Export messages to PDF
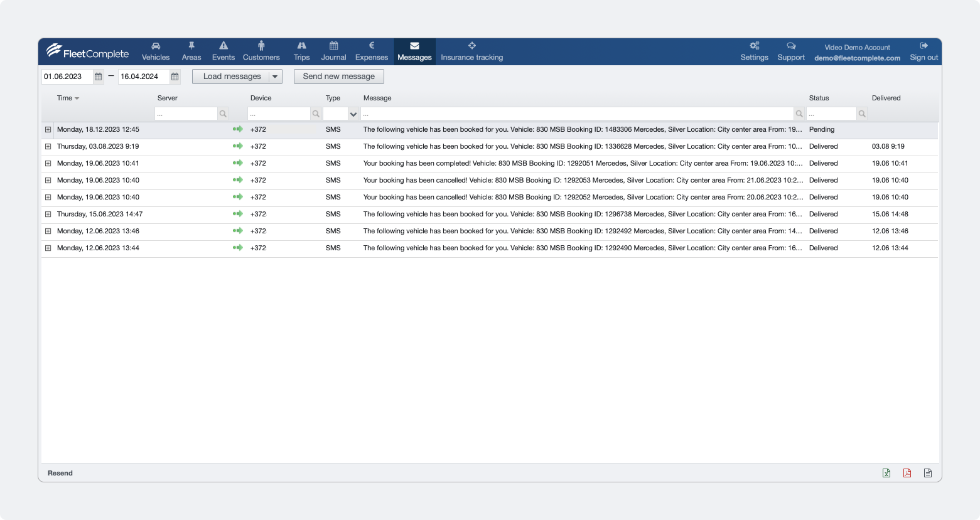Image resolution: width=980 pixels, height=520 pixels. point(907,473)
